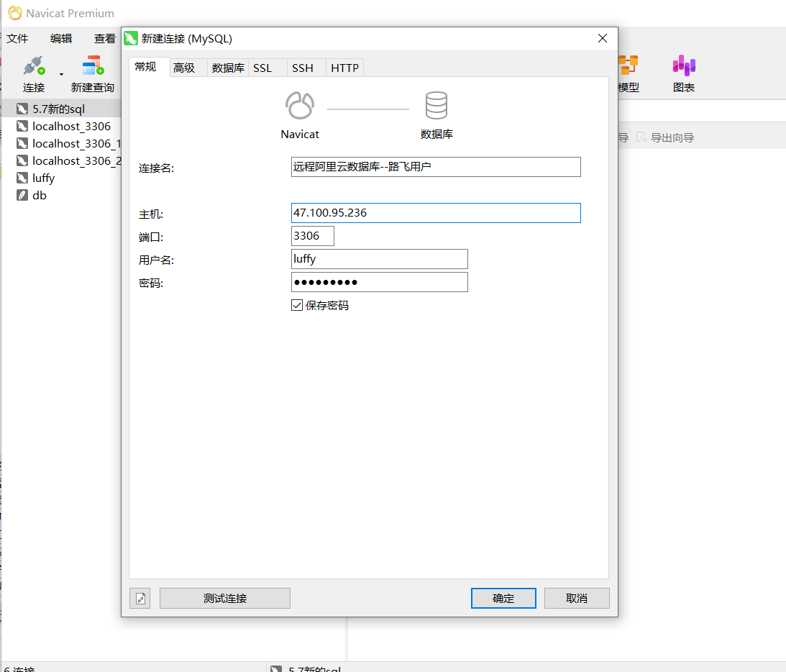Open the 文件 menu

pyautogui.click(x=17, y=39)
